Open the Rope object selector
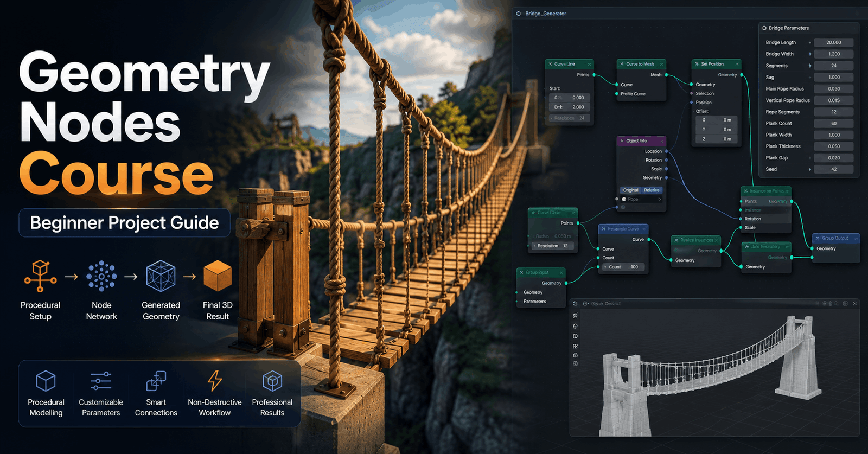The image size is (868, 454). (642, 199)
